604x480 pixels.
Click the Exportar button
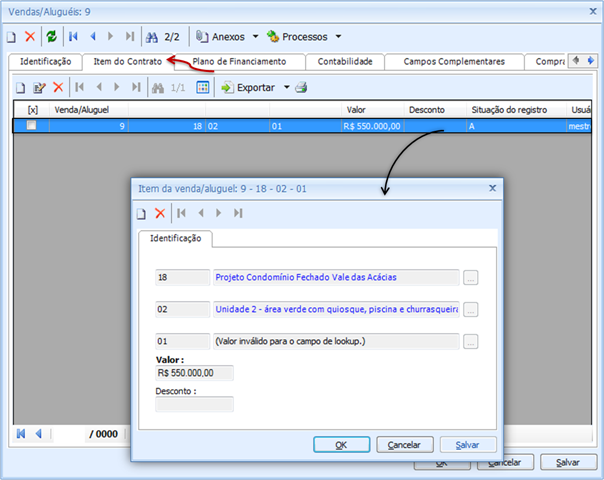point(248,88)
